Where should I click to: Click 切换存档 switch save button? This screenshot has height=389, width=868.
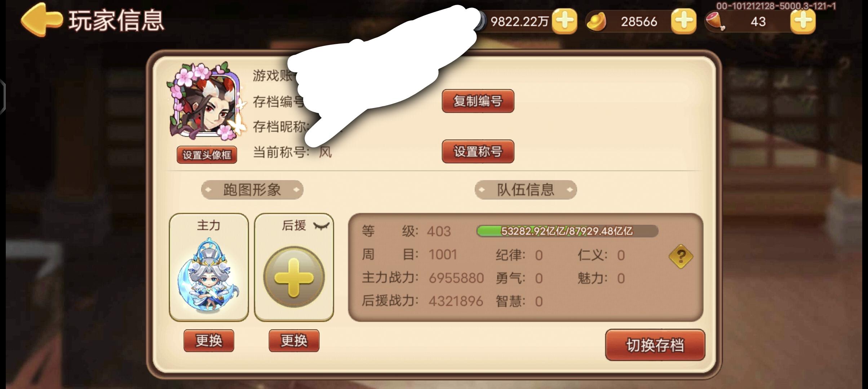point(655,345)
